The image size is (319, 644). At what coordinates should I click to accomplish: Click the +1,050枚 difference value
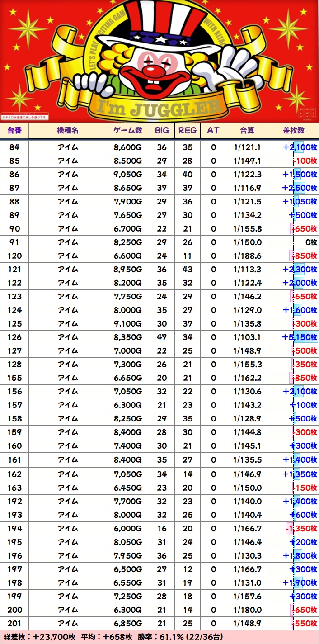click(300, 202)
